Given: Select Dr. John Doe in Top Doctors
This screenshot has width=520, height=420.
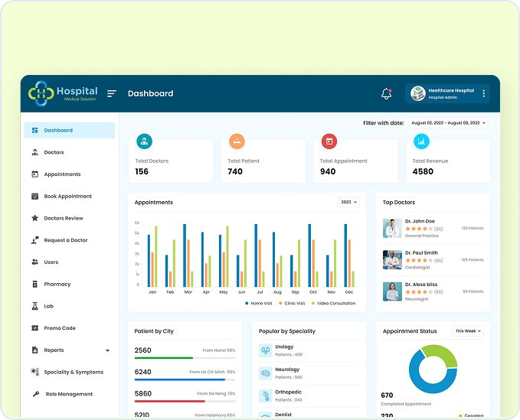Looking at the screenshot, I should point(419,221).
